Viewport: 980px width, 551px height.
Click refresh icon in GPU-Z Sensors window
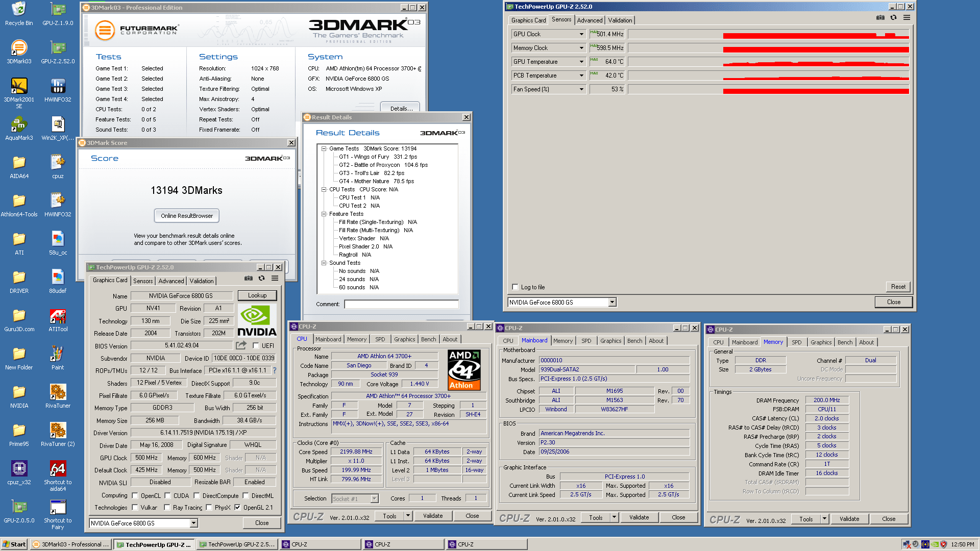click(x=894, y=17)
